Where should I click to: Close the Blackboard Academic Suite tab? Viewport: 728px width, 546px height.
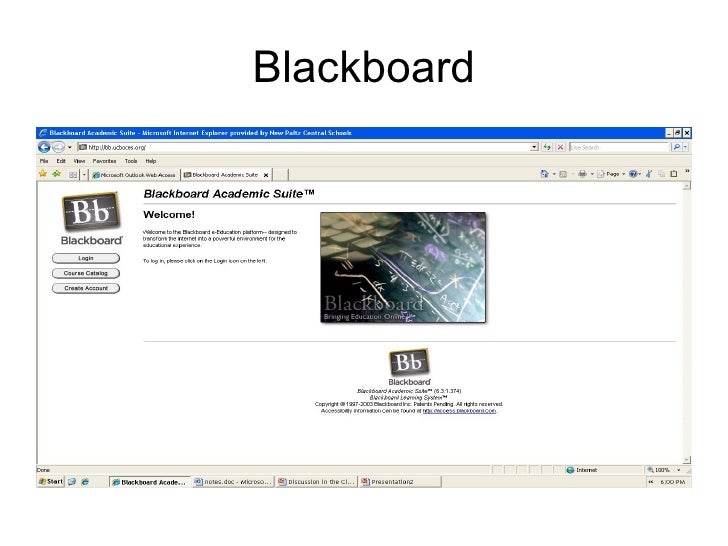pos(266,176)
